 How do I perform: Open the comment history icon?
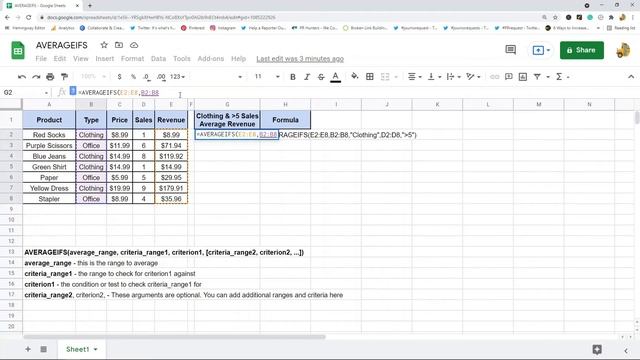click(x=511, y=50)
